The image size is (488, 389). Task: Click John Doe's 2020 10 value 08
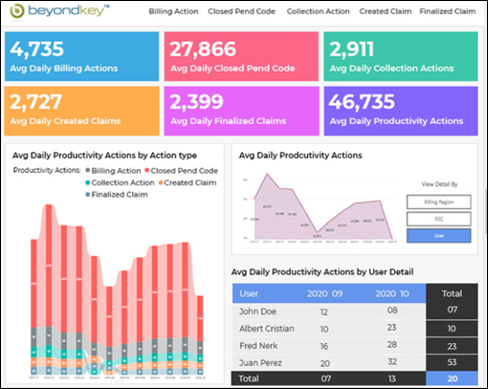[x=392, y=310]
